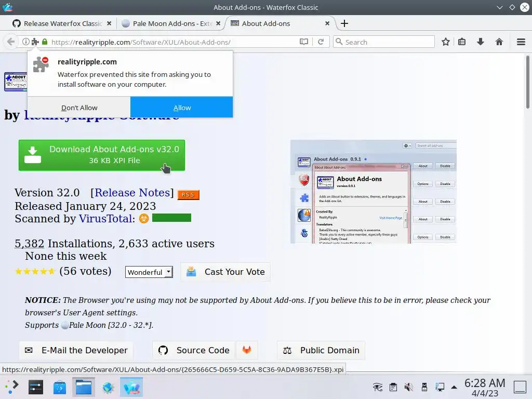The image size is (532, 399).
Task: Open clipboard tray icon
Action: point(393,387)
